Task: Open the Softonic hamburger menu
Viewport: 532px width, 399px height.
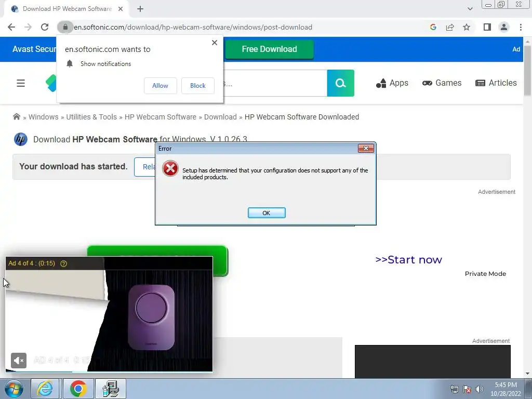Action: click(x=21, y=83)
